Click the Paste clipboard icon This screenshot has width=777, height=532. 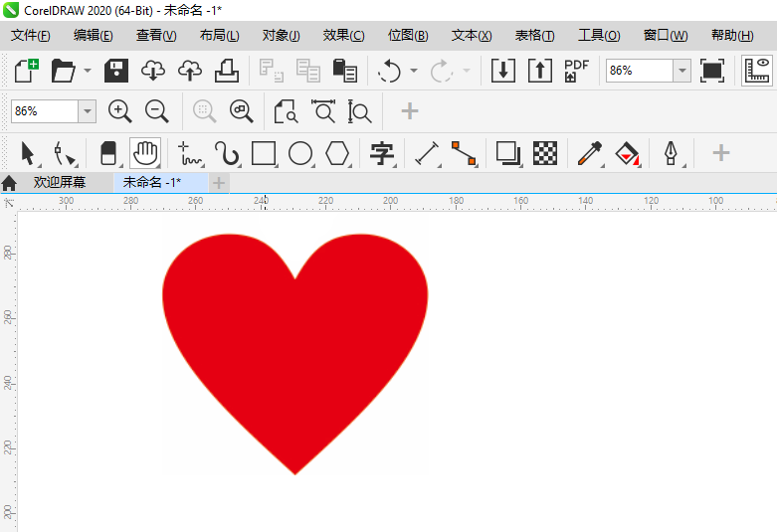click(344, 71)
